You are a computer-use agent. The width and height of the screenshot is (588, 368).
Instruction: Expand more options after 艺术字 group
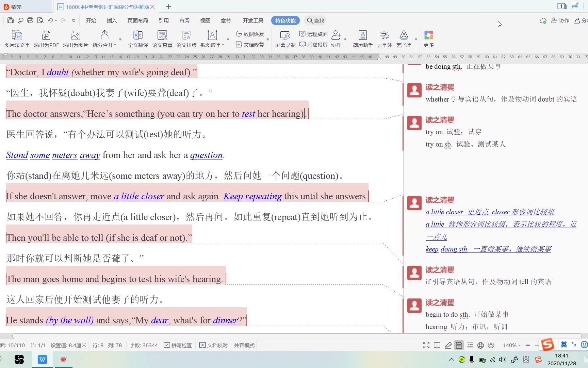[x=416, y=39]
